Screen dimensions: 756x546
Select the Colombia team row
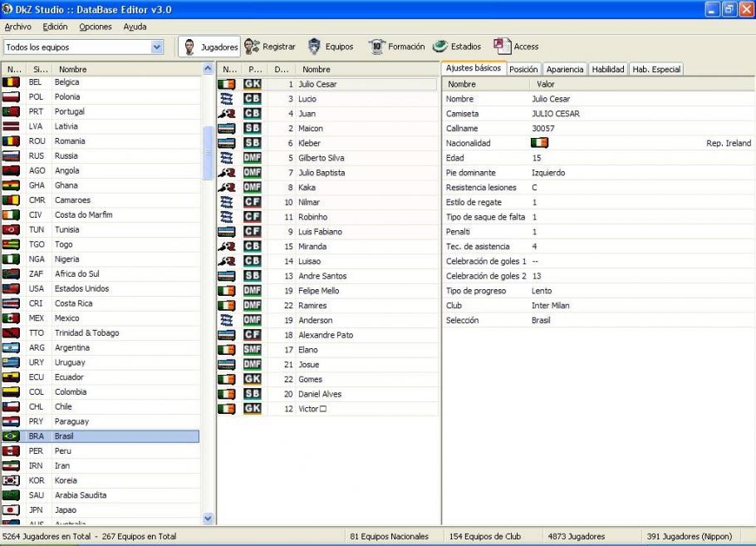pyautogui.click(x=101, y=391)
